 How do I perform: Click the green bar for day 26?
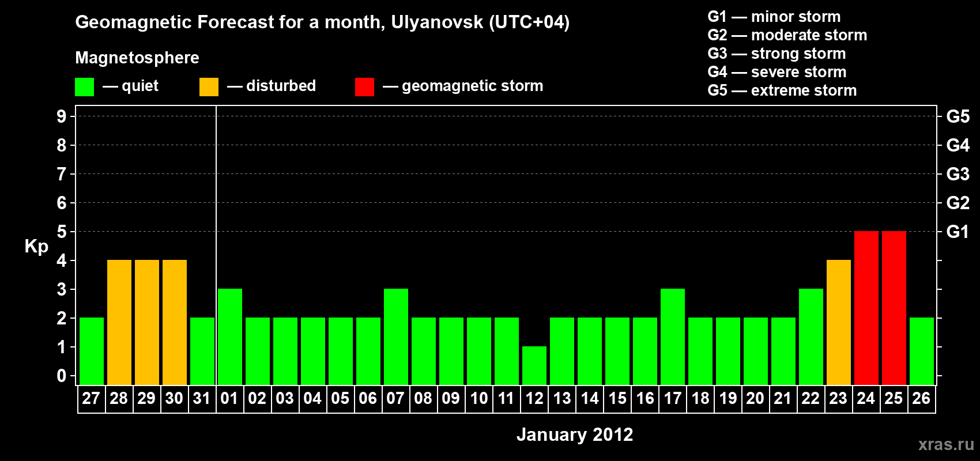pyautogui.click(x=922, y=351)
